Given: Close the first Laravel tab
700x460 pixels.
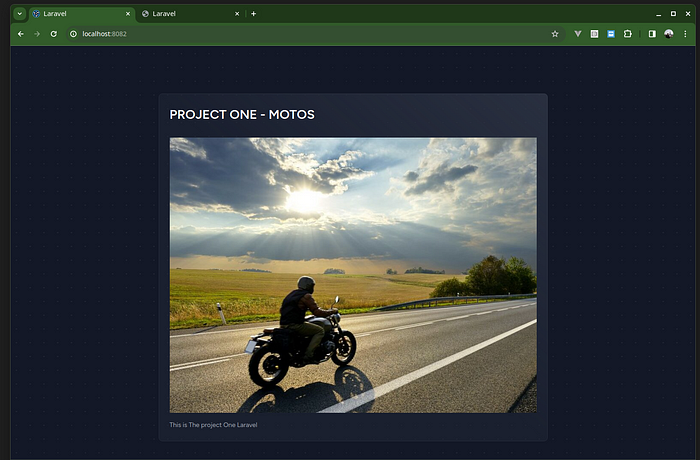Looking at the screenshot, I should click(128, 14).
